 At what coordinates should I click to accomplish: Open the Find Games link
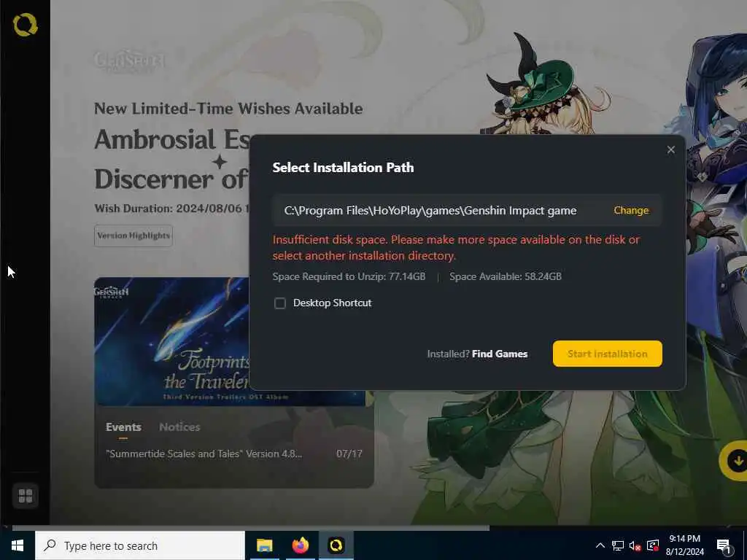[x=500, y=354]
